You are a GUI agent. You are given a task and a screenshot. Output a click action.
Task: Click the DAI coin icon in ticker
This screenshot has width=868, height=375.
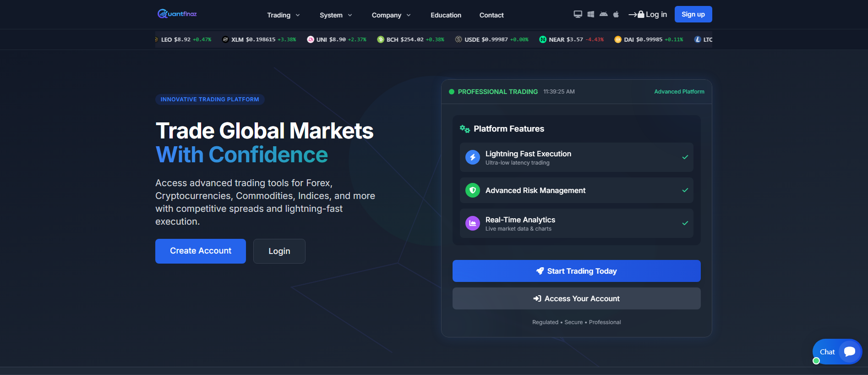[x=618, y=39]
